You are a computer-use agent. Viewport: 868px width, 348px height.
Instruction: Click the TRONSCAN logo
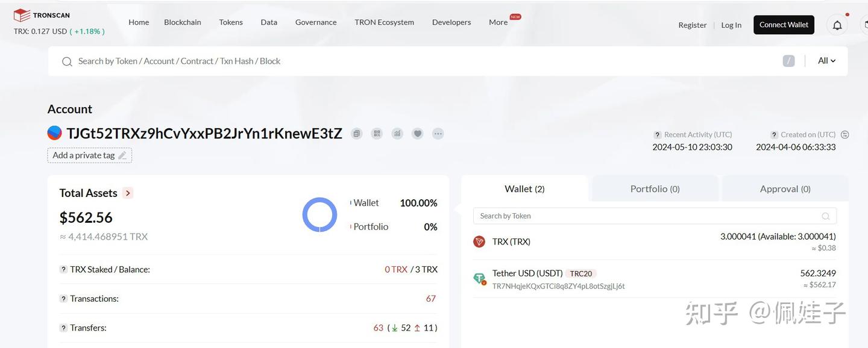[40, 14]
